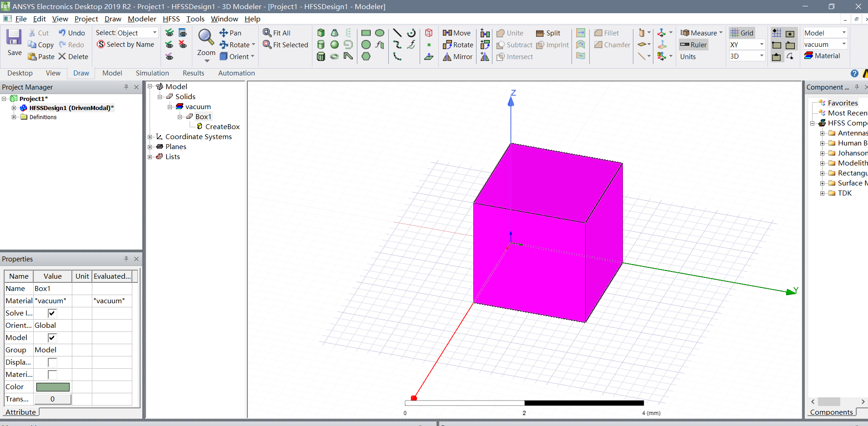The height and width of the screenshot is (426, 868).
Task: Select the Draw Cylinder tool
Action: click(321, 45)
